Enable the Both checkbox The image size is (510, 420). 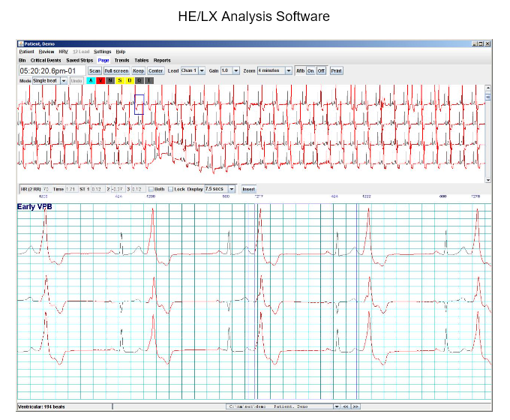click(151, 189)
